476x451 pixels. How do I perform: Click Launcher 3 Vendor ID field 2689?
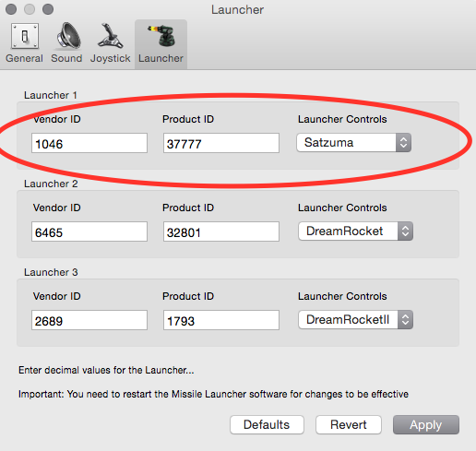(89, 320)
